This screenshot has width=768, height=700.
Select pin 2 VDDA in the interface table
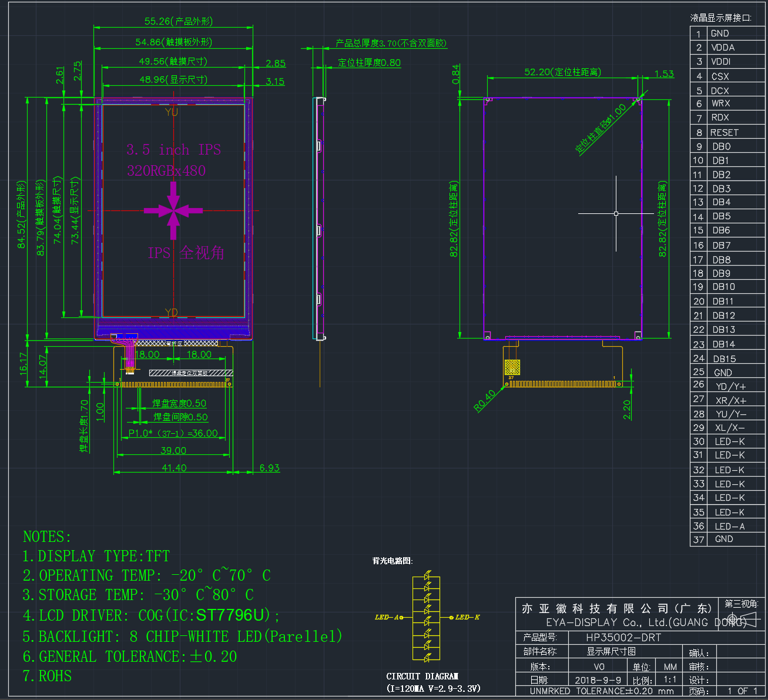click(x=727, y=48)
